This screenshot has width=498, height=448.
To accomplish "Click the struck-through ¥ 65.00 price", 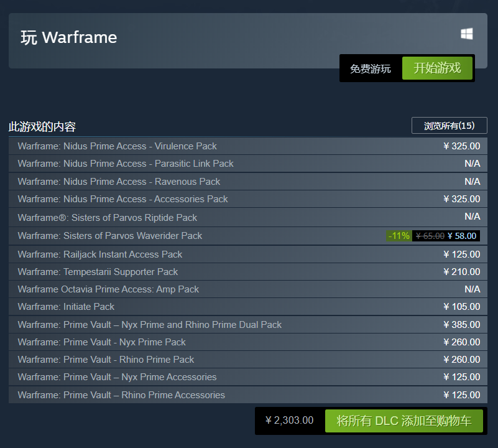I will [x=430, y=236].
